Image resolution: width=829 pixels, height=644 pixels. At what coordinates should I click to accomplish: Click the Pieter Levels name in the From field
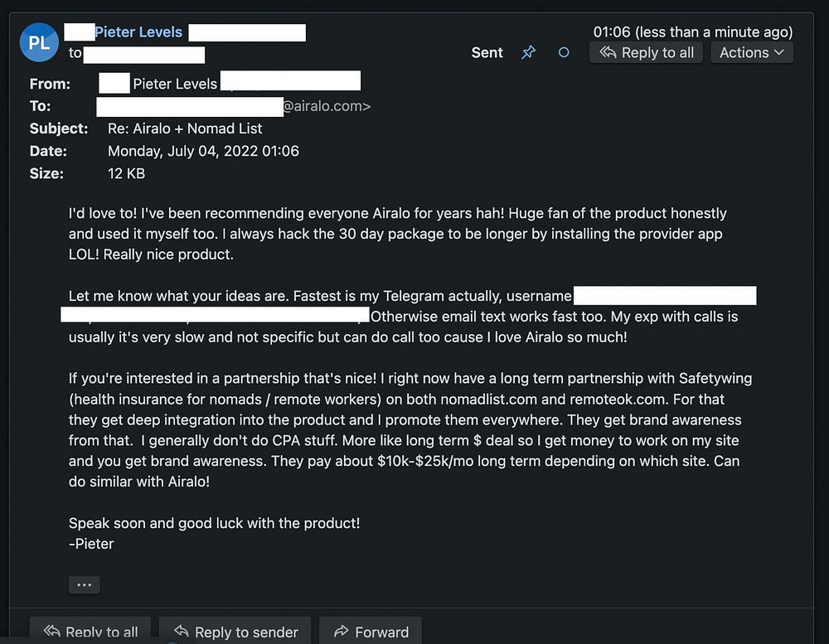click(x=175, y=83)
